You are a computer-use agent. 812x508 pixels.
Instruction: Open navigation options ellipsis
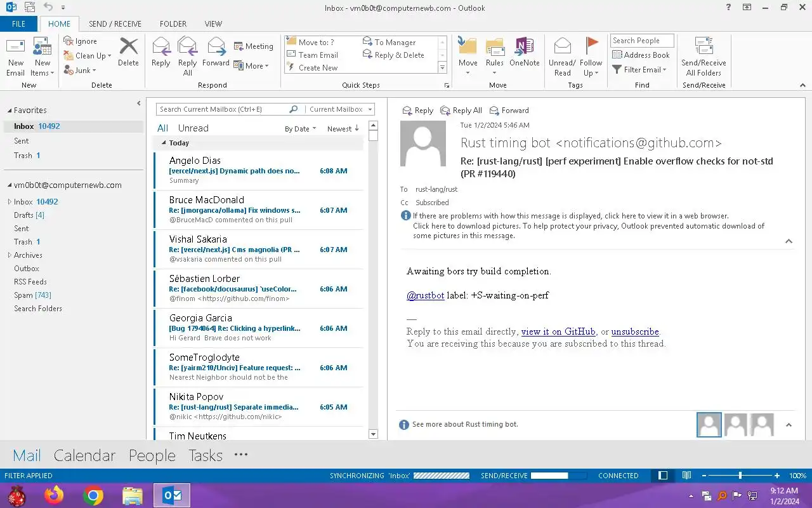[240, 455]
